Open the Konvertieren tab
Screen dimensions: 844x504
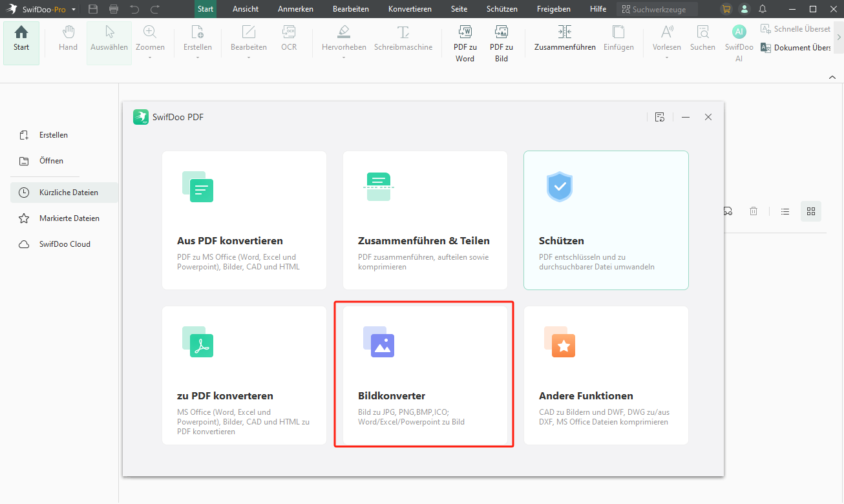[x=410, y=9]
